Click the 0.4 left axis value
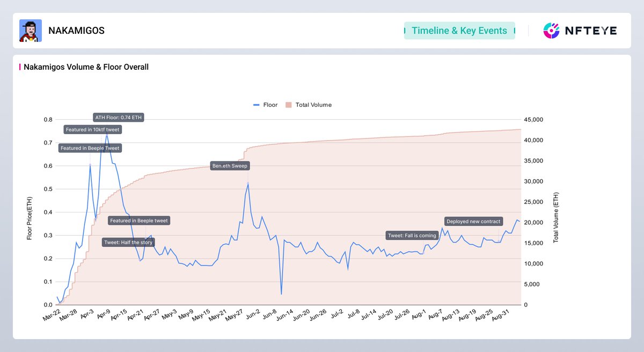644x352 pixels. click(48, 212)
